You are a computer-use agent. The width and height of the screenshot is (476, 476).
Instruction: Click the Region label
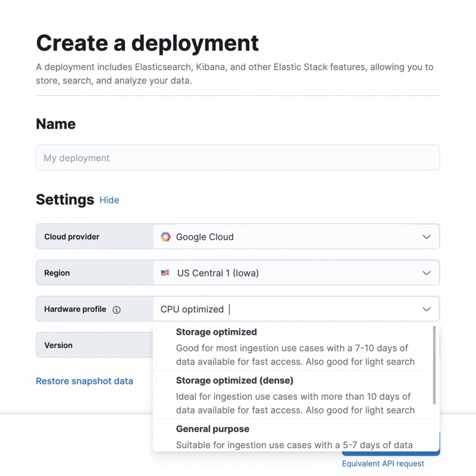tap(57, 273)
